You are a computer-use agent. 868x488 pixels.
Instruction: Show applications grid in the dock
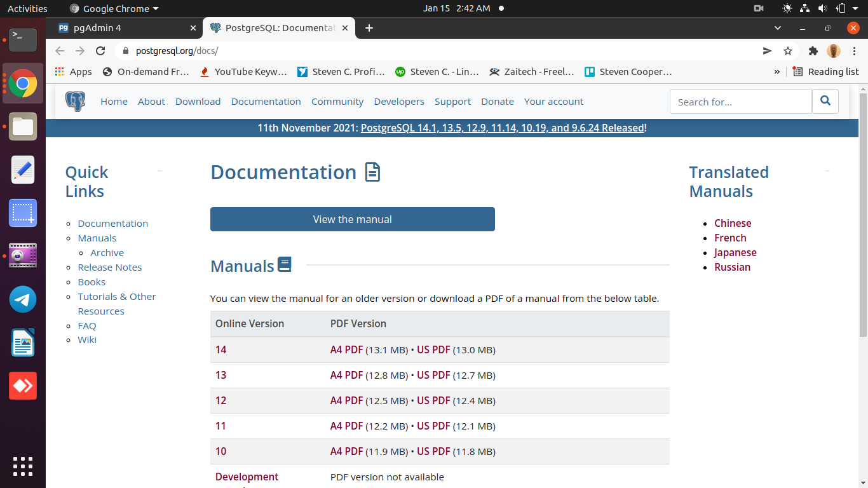(x=23, y=466)
